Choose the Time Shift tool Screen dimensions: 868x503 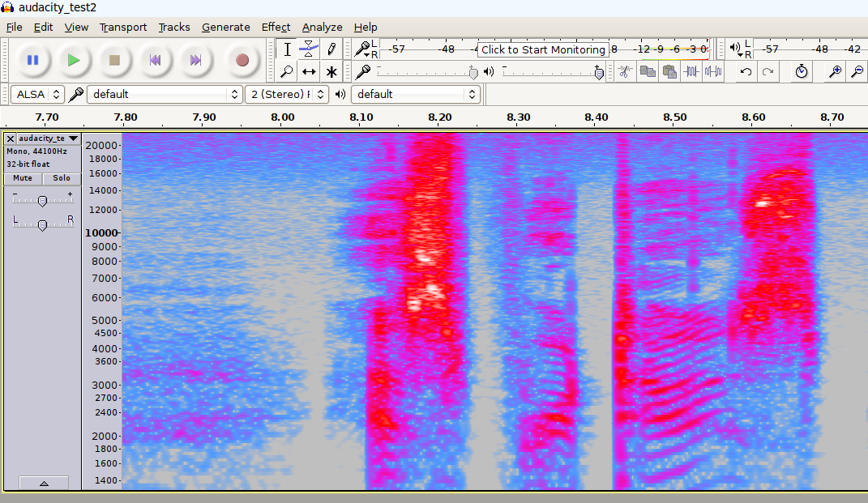point(309,72)
